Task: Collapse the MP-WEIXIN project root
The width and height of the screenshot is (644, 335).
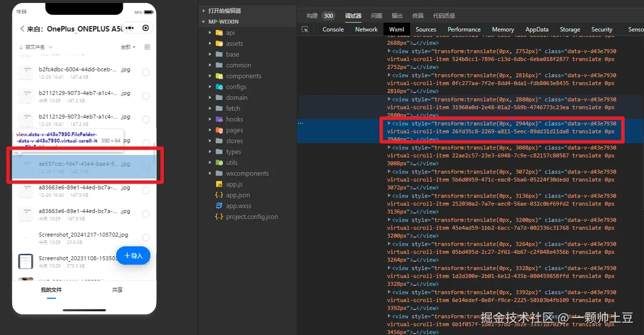Action: 204,22
